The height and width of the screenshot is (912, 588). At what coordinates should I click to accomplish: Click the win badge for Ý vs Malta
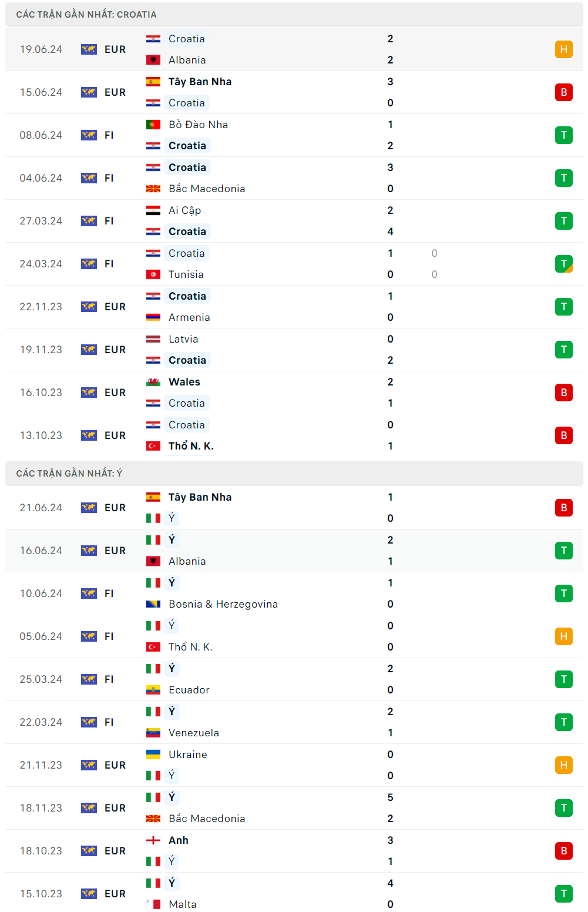563,894
